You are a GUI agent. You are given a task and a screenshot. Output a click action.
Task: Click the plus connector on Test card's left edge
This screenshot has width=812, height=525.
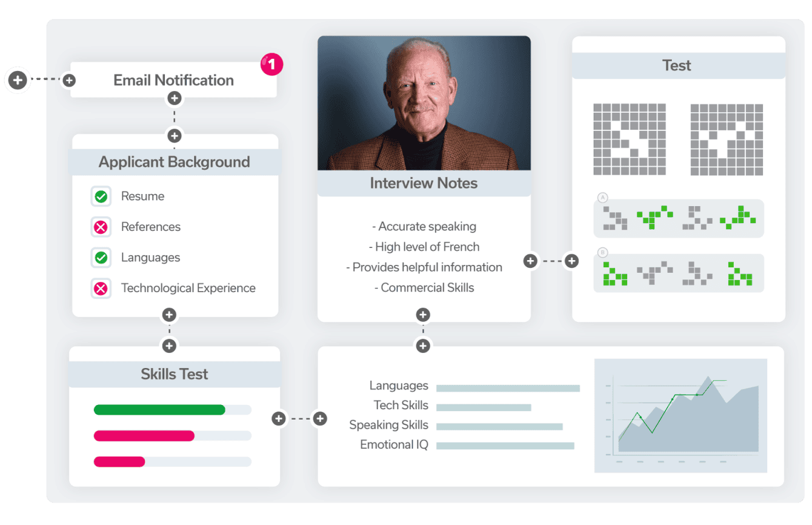(x=571, y=261)
